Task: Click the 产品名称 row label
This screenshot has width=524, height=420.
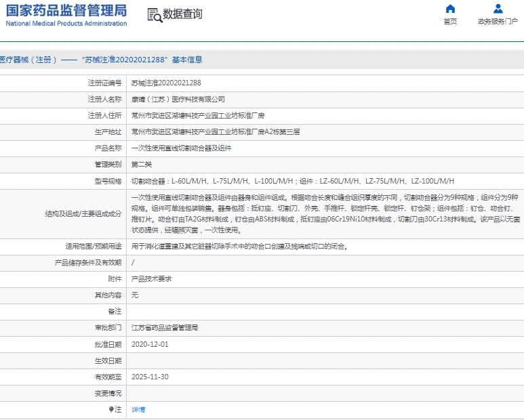Action: [x=108, y=148]
